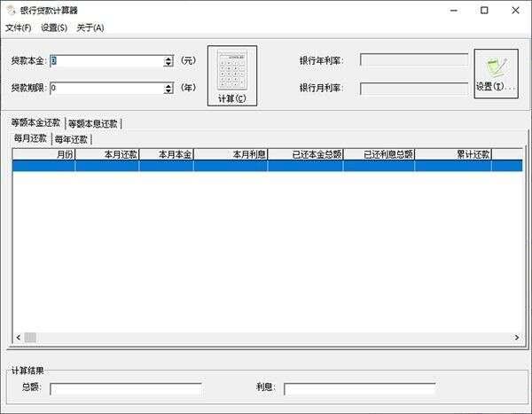Decrease loan principal with down arrow
Screen dimensions: 532x414
click(168, 64)
